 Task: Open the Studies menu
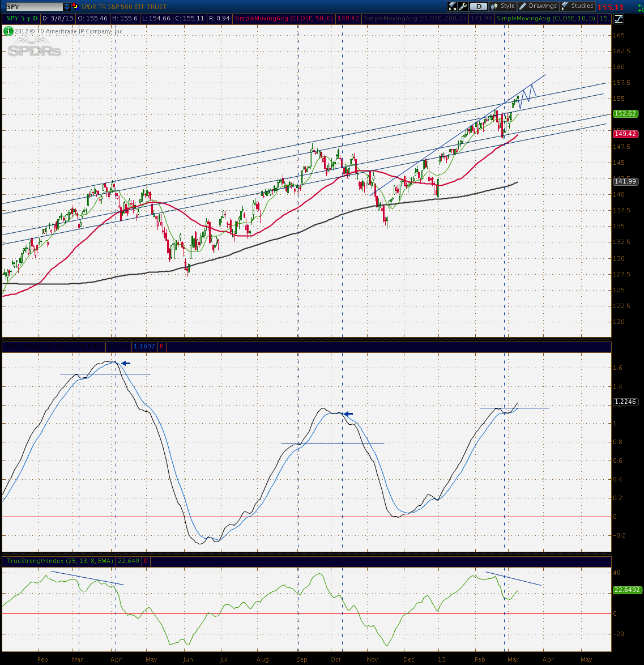[x=577, y=6]
